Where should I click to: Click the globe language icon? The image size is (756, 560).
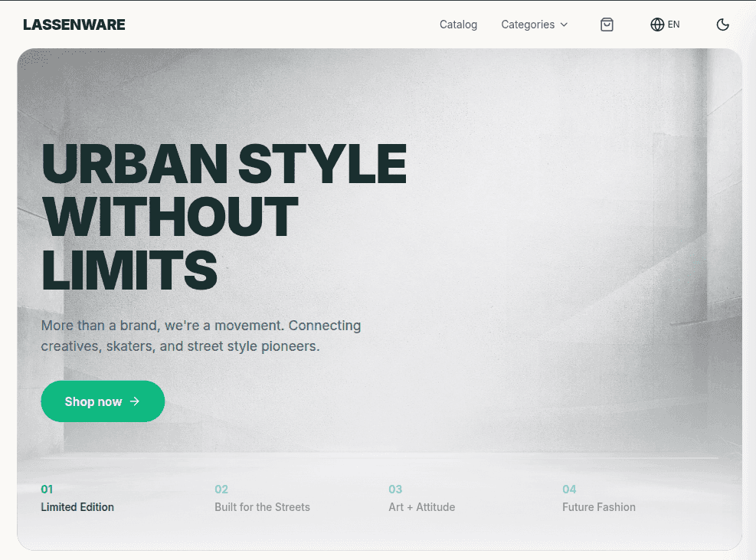[656, 25]
